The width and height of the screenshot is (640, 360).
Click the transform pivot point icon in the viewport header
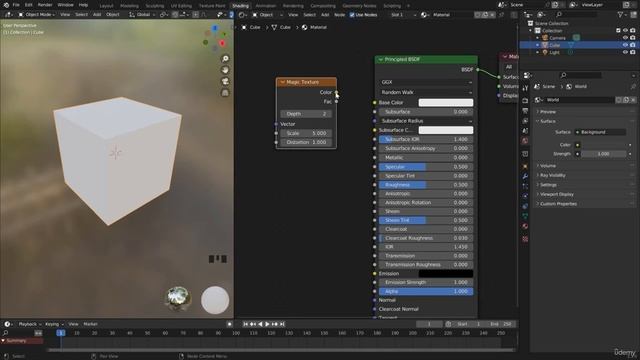[x=163, y=15]
